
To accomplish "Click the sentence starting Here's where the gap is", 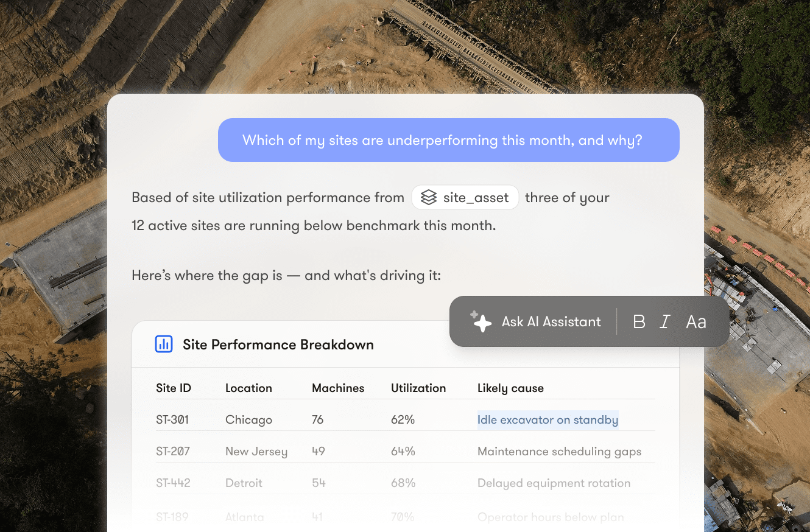I will click(286, 276).
